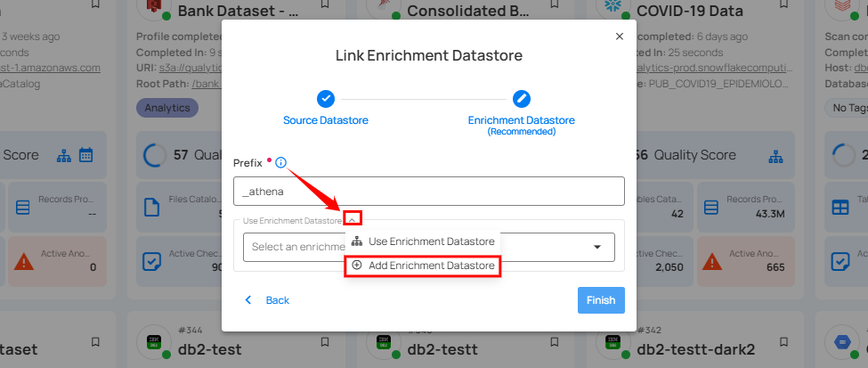The width and height of the screenshot is (868, 368).
Task: Bookmark the db2-test datastore card
Action: pos(325,341)
